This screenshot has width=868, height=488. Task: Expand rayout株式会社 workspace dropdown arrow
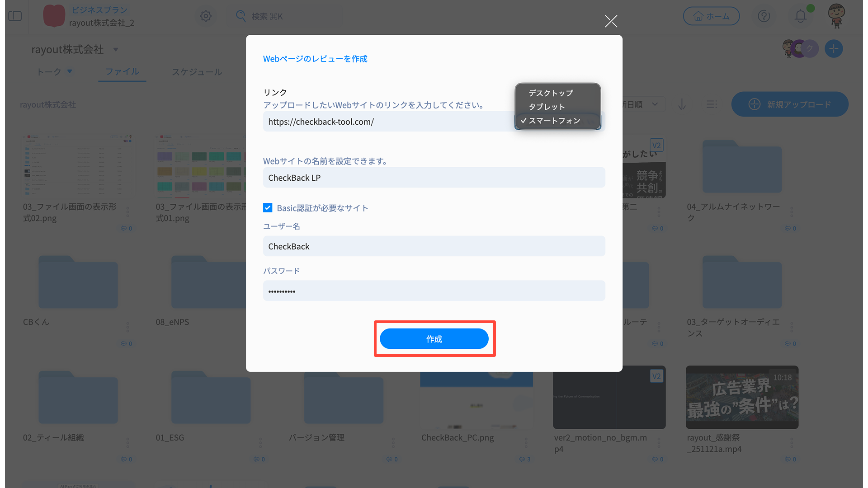click(116, 50)
